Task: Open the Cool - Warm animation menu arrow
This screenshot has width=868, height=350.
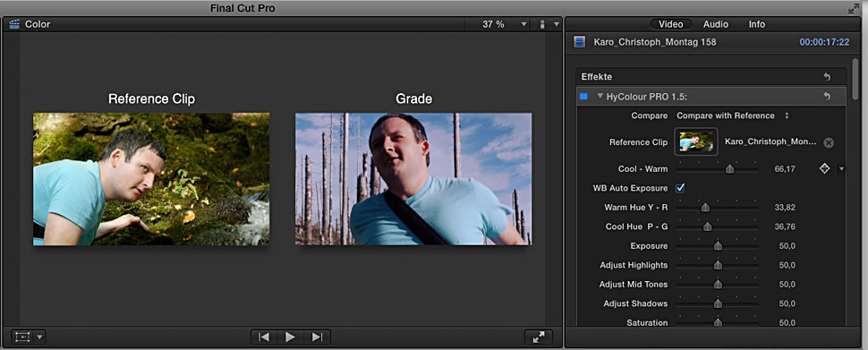Action: [x=841, y=169]
